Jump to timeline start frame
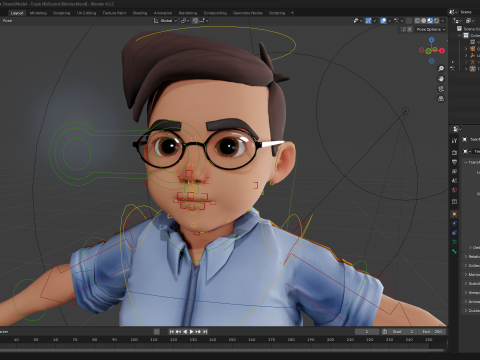Screen dimensions: 480x360 (172, 332)
